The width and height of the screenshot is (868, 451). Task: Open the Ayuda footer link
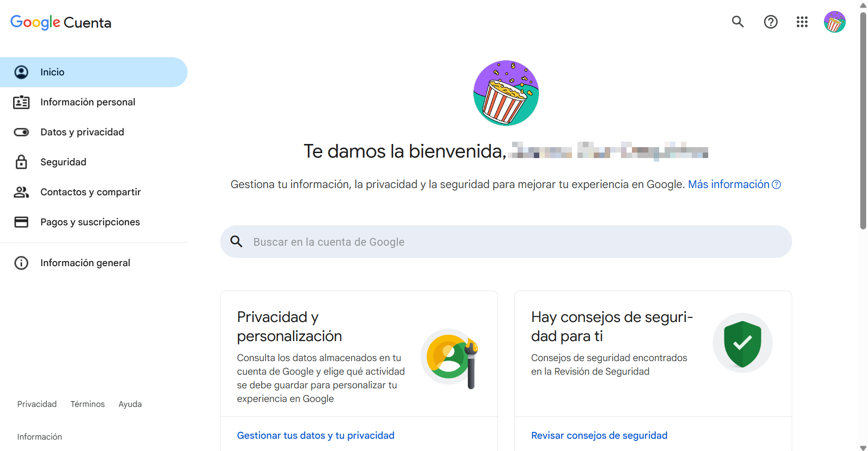[130, 404]
